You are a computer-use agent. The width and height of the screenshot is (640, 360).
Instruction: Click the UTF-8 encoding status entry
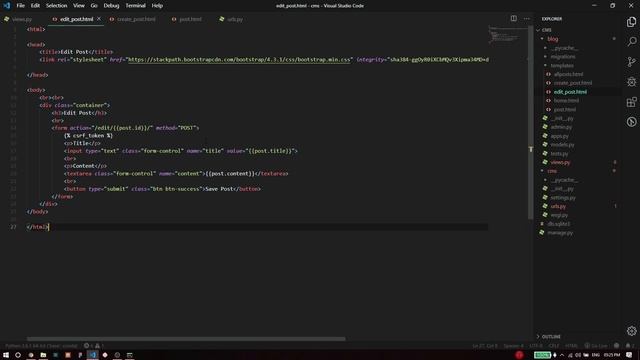pyautogui.click(x=536, y=346)
